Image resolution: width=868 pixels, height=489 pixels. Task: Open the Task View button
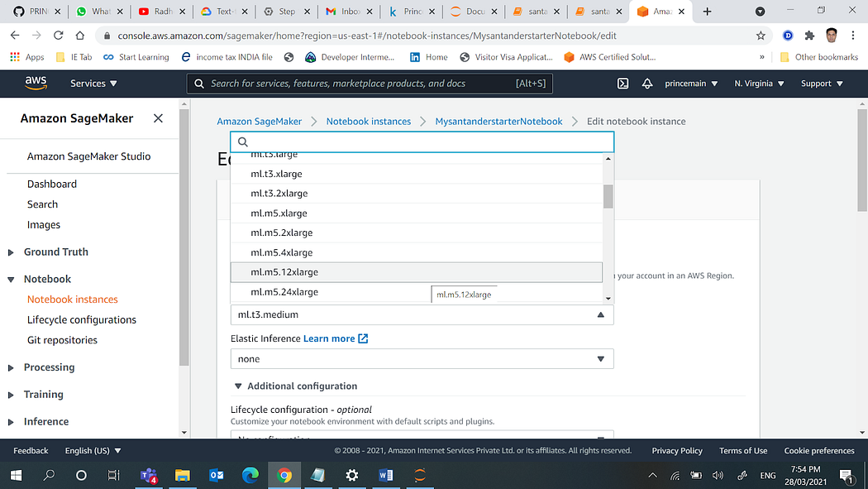tap(113, 475)
